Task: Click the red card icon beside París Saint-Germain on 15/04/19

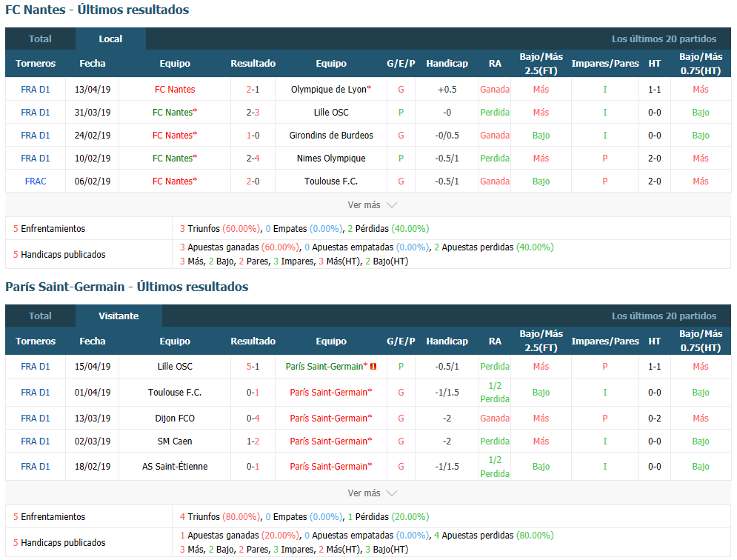Action: click(373, 366)
